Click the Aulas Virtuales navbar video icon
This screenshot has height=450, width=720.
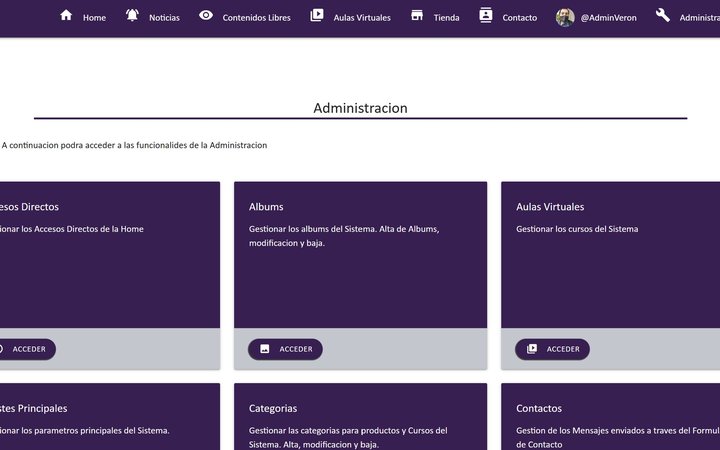(317, 15)
